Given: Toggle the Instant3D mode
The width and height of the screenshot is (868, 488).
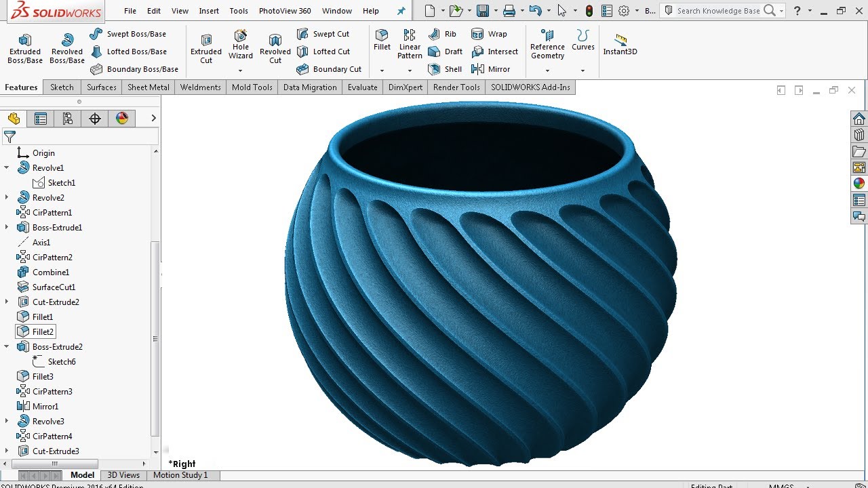Looking at the screenshot, I should (620, 45).
